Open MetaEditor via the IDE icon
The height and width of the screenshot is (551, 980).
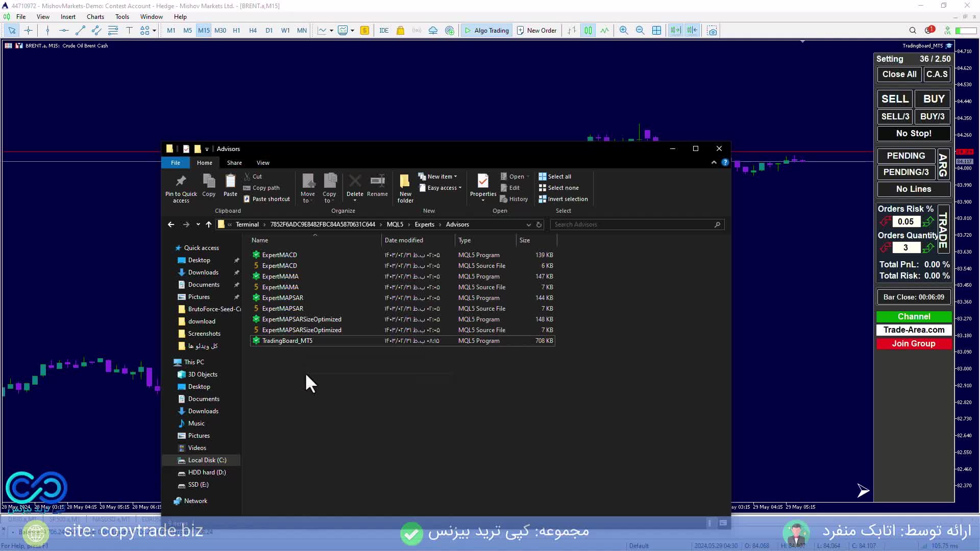click(384, 31)
